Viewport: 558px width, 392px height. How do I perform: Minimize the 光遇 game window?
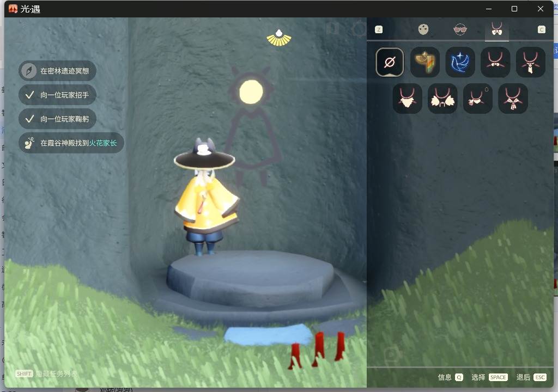tap(489, 9)
